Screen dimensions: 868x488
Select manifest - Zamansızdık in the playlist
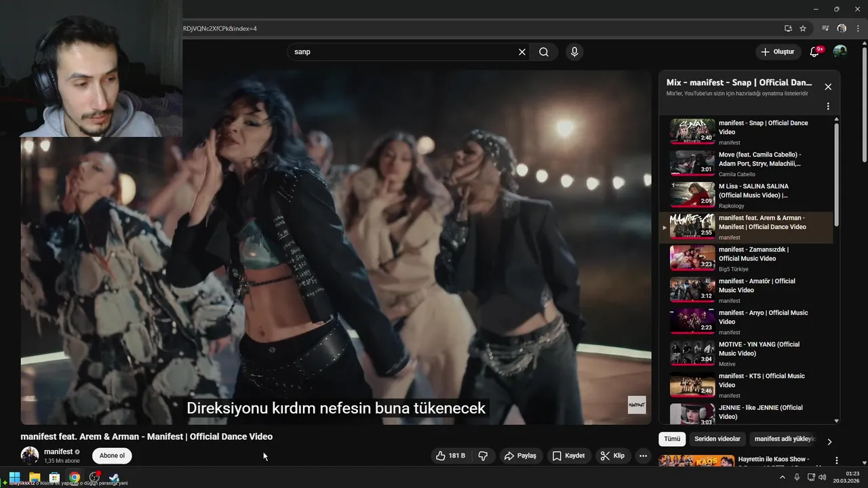tap(746, 258)
